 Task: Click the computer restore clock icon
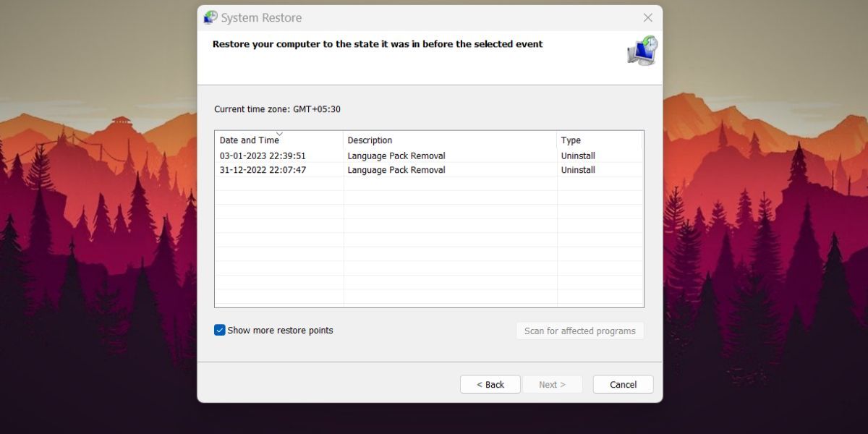pyautogui.click(x=642, y=51)
